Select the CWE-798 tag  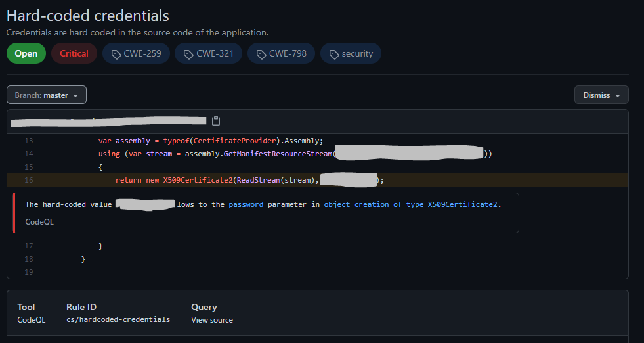281,53
